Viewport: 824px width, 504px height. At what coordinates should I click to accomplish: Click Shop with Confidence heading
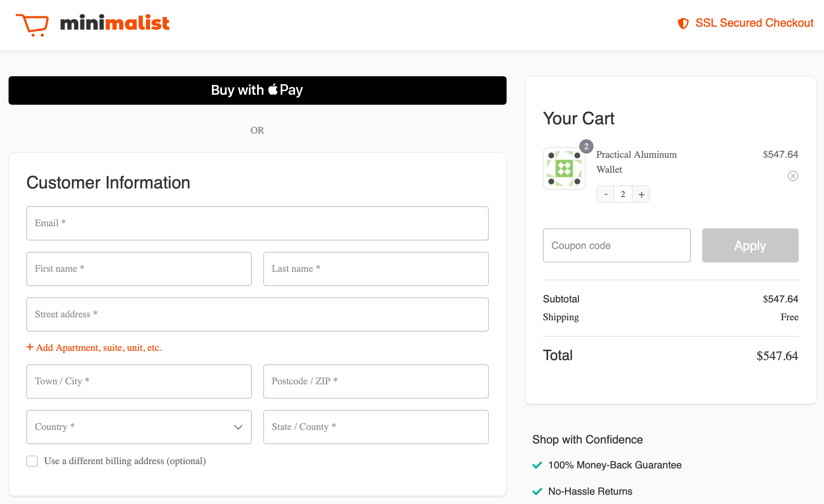(587, 440)
